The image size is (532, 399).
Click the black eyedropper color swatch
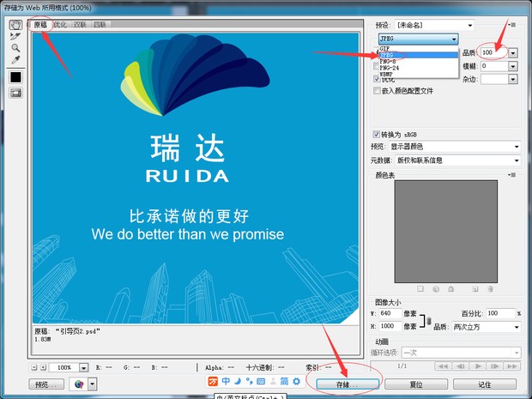tap(15, 77)
